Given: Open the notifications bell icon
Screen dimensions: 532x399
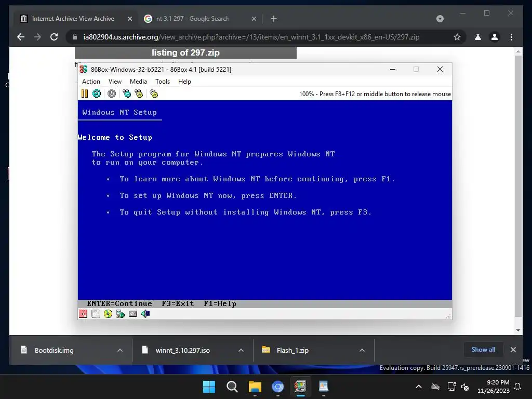Looking at the screenshot, I should 518,387.
